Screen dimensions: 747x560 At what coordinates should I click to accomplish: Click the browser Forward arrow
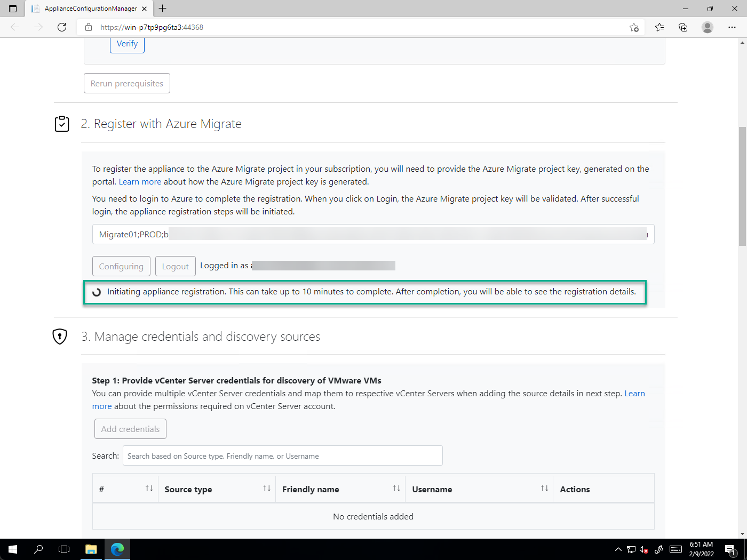(38, 27)
